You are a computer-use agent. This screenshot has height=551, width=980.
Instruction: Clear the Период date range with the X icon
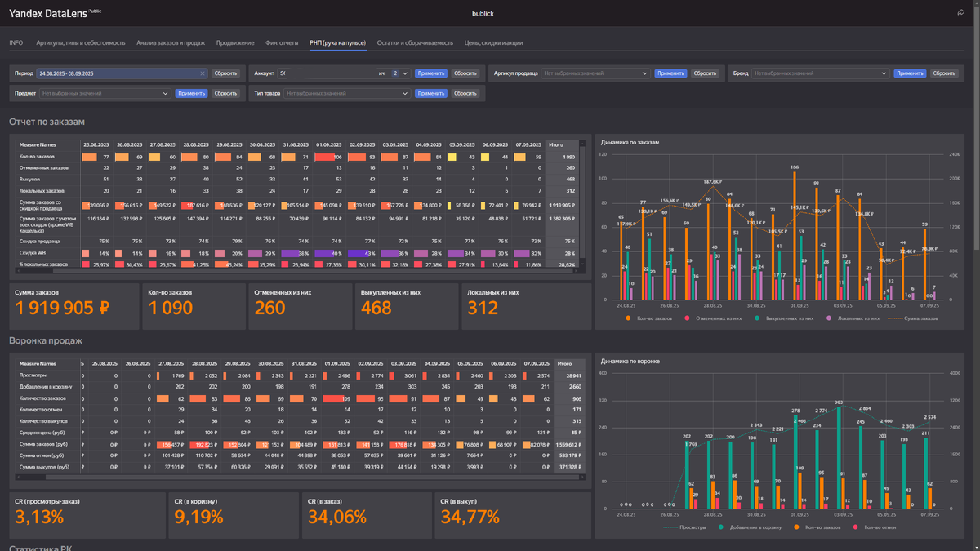203,73
